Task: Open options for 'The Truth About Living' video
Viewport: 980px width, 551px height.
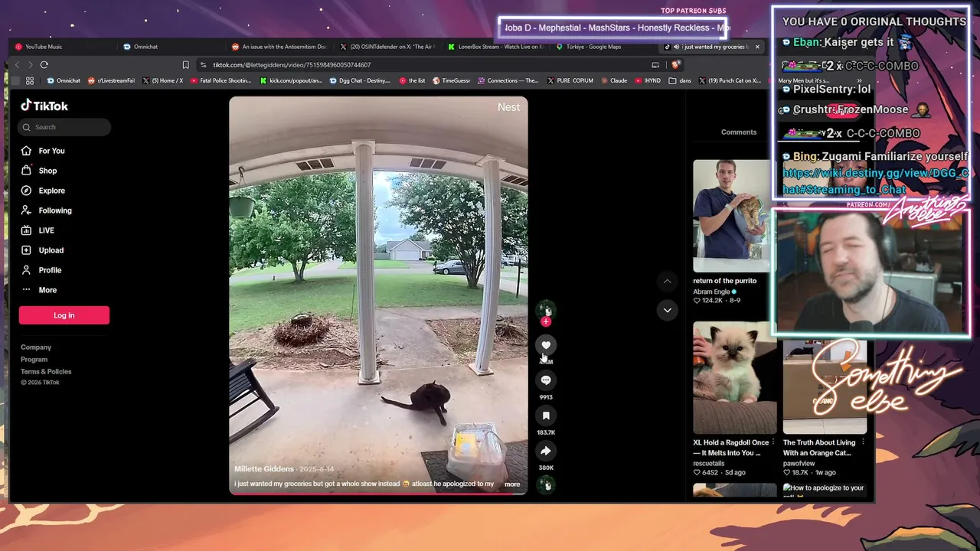Action: tap(863, 442)
